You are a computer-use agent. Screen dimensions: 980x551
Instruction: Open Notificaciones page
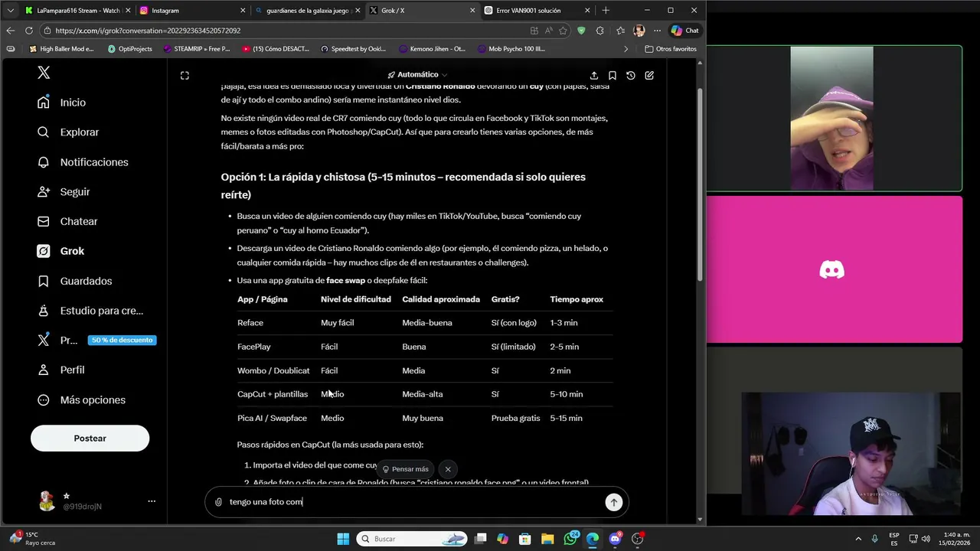[x=83, y=162]
